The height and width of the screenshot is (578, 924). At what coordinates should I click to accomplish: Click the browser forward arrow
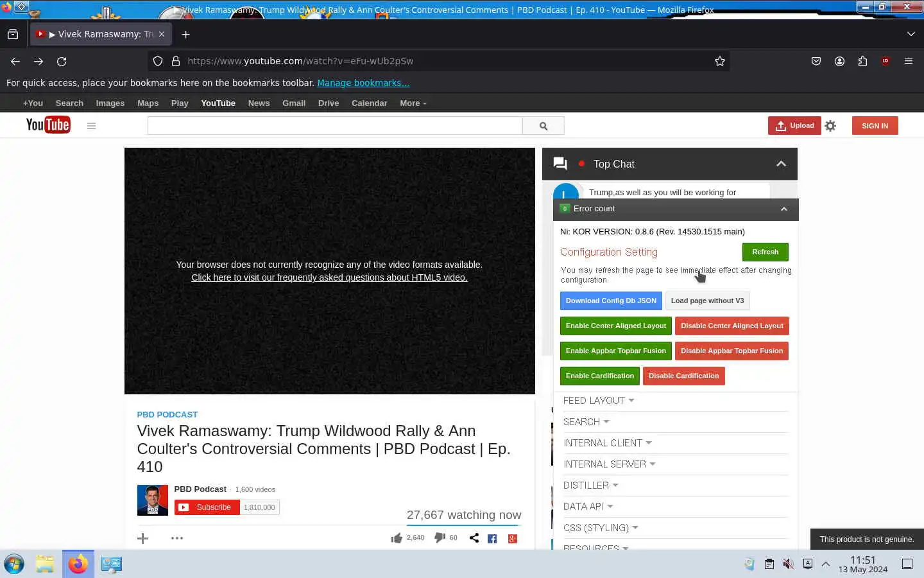click(x=38, y=61)
